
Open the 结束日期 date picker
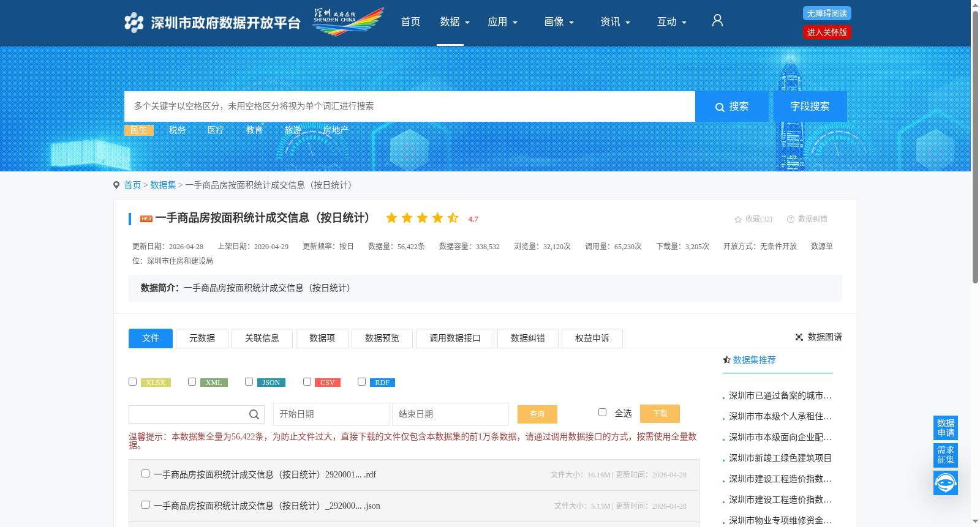coord(450,414)
